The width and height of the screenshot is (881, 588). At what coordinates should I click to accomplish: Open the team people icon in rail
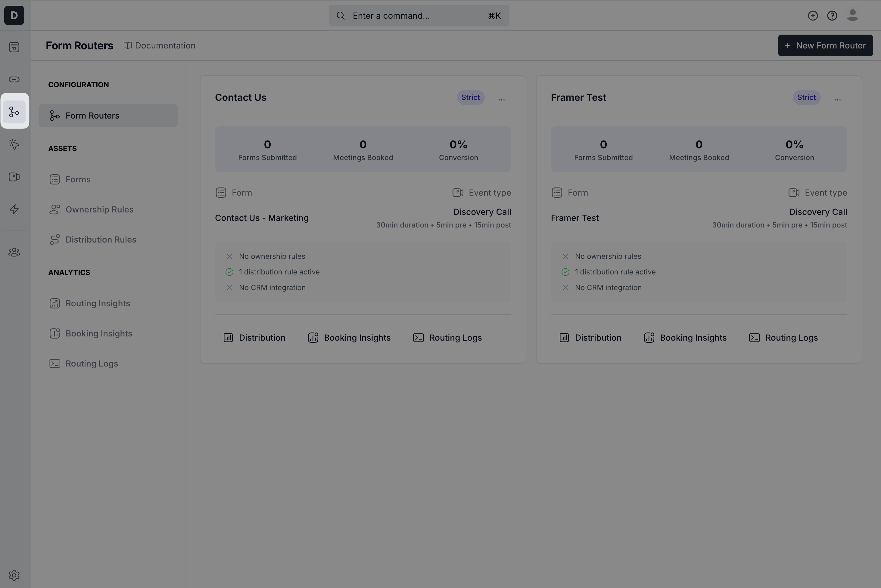click(x=14, y=252)
